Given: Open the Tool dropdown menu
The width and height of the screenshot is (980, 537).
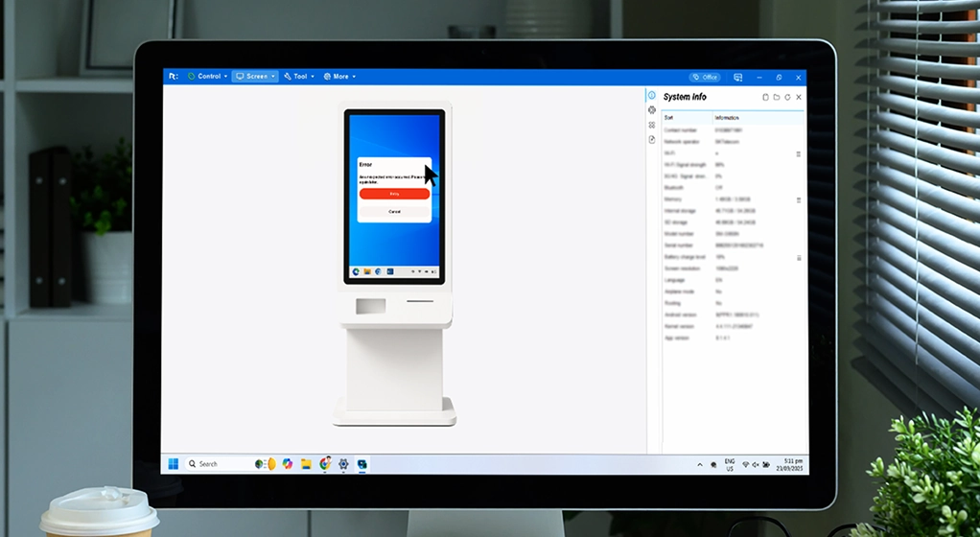Looking at the screenshot, I should (299, 77).
